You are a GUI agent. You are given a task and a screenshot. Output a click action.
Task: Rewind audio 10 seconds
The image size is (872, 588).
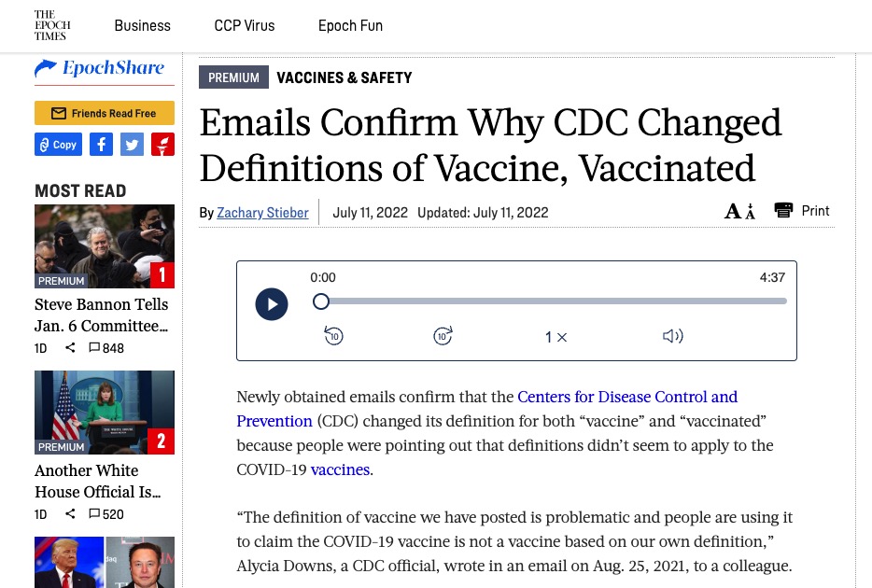[x=333, y=336]
